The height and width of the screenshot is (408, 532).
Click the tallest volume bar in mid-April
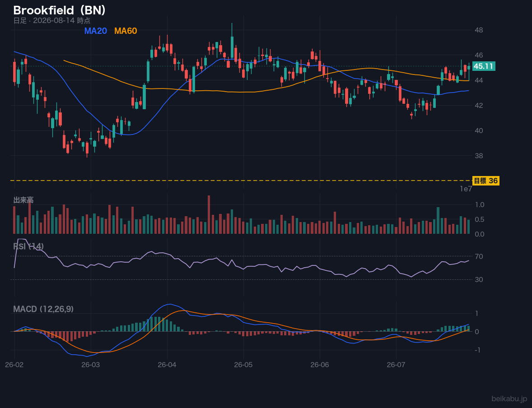209,215
